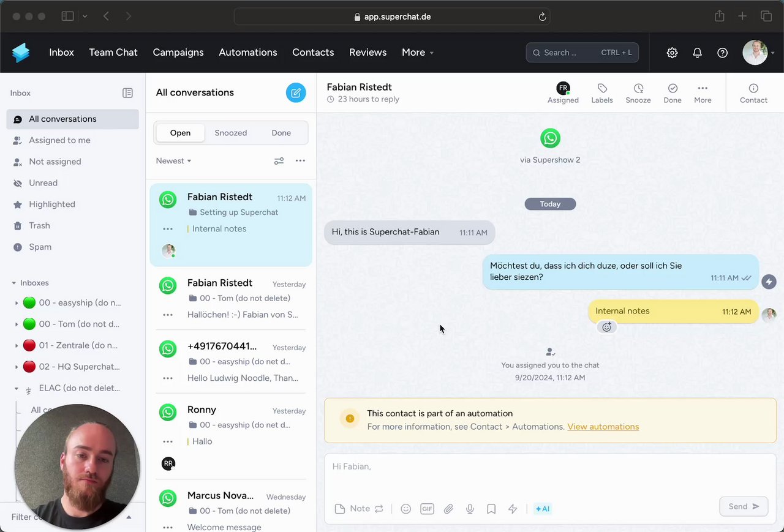Show Highlighted conversations
Viewport: 784px width, 532px height.
coord(72,204)
